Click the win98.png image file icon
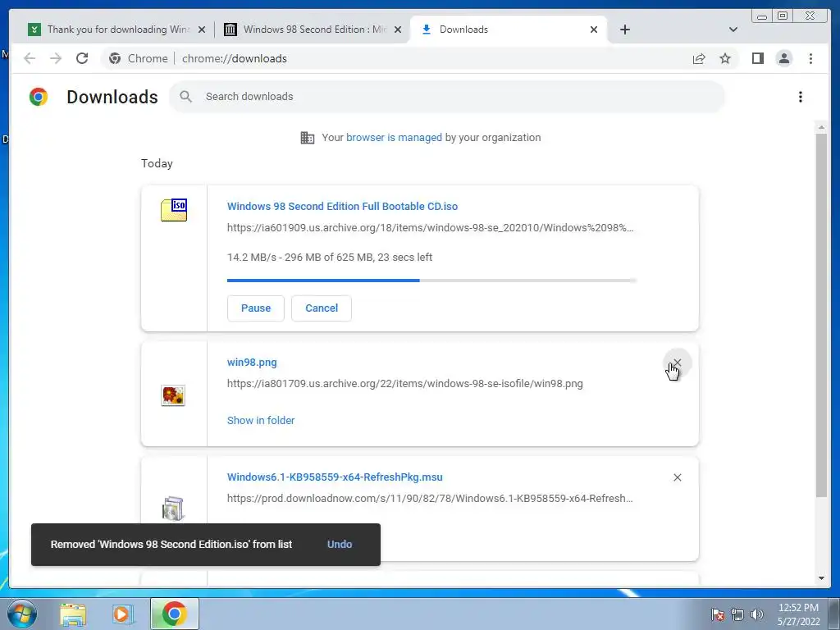840x630 pixels. pos(173,395)
